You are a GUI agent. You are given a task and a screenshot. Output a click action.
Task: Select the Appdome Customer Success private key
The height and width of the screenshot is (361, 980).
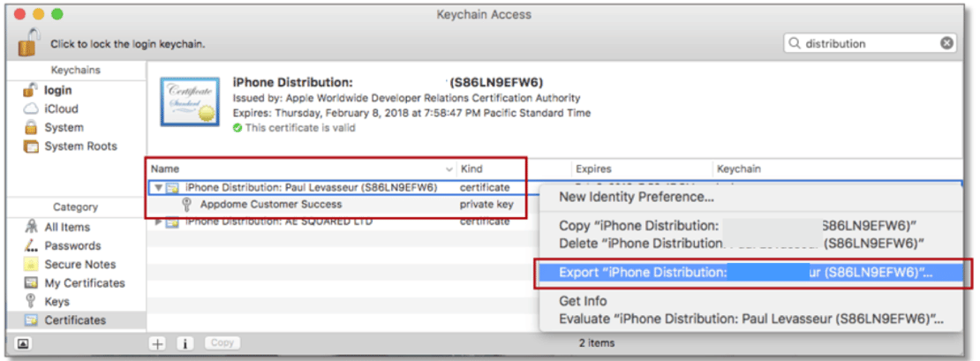coord(270,204)
